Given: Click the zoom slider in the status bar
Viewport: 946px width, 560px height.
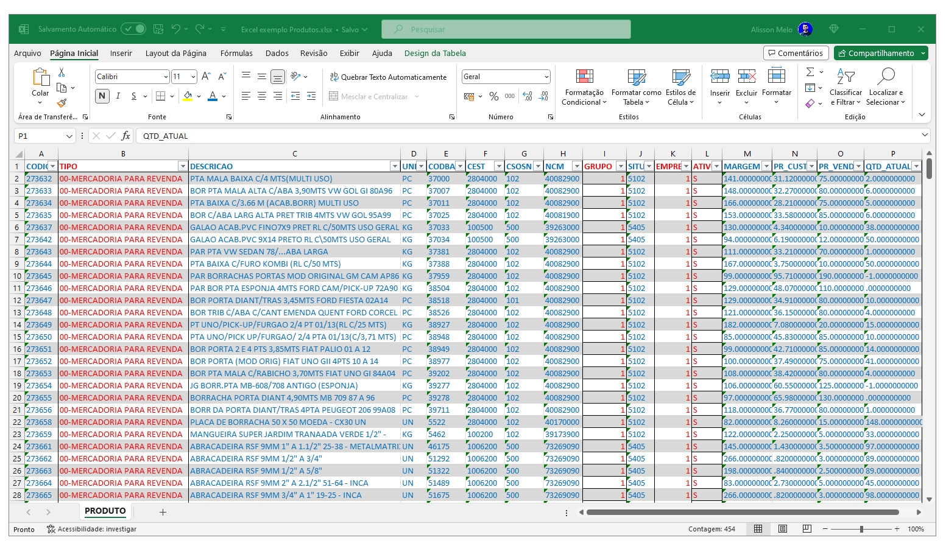Looking at the screenshot, I should [861, 529].
